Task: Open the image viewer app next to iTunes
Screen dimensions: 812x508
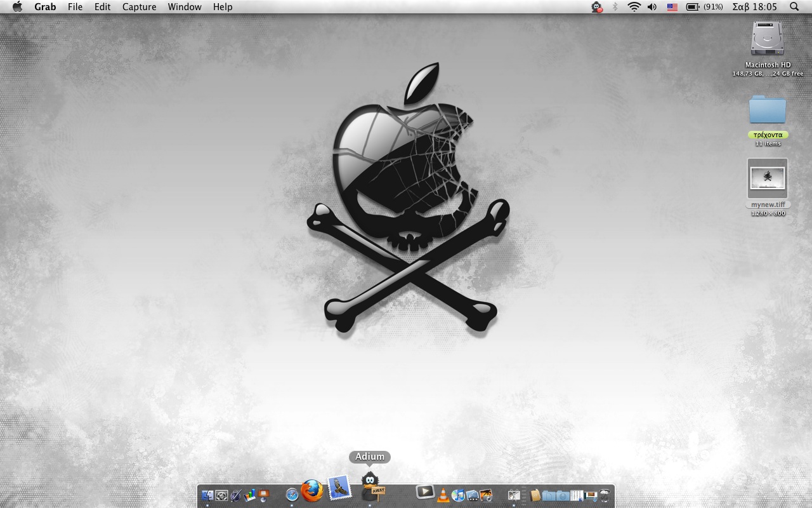Action: coord(473,495)
